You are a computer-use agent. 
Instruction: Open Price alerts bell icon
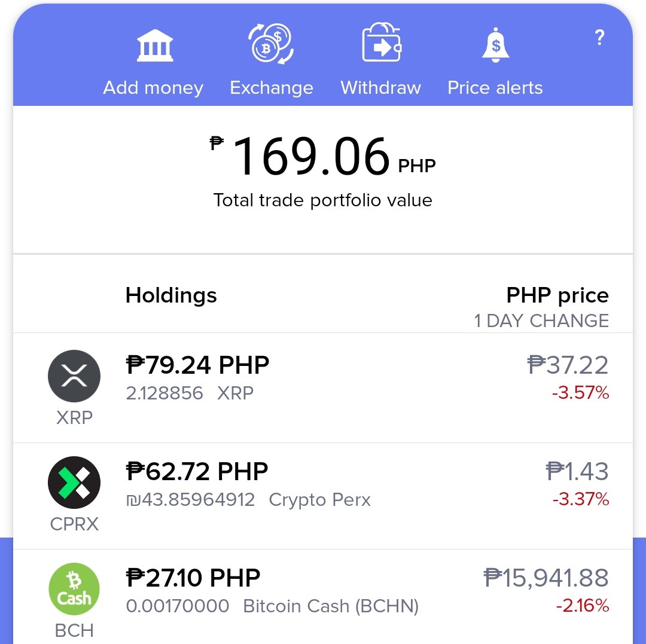click(496, 45)
